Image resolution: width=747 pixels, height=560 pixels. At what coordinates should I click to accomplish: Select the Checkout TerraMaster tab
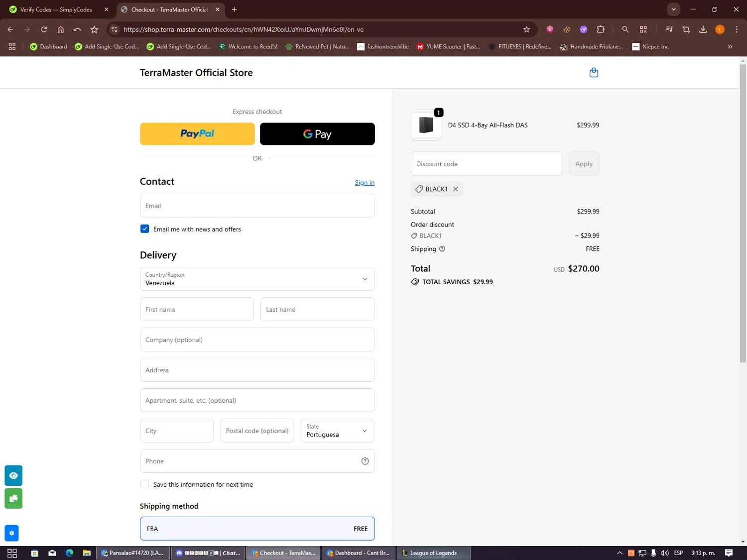point(170,9)
